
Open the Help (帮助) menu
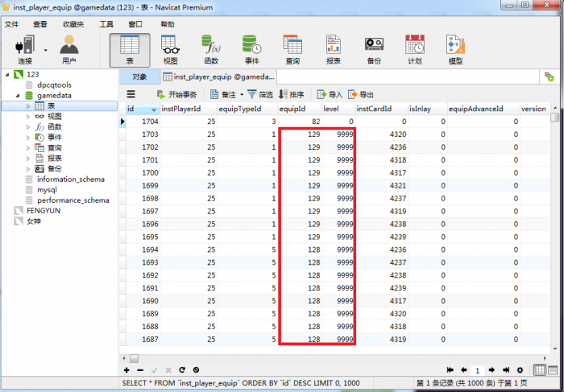point(168,24)
